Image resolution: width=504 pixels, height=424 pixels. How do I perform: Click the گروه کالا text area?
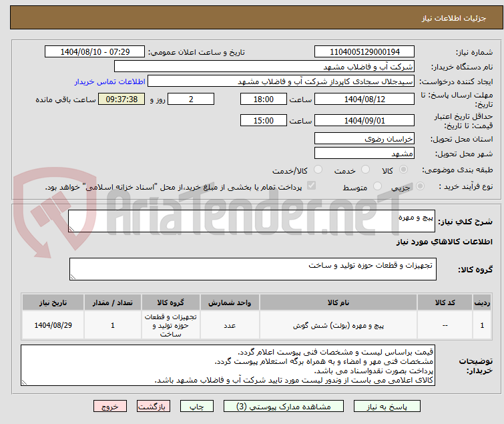click(252, 269)
